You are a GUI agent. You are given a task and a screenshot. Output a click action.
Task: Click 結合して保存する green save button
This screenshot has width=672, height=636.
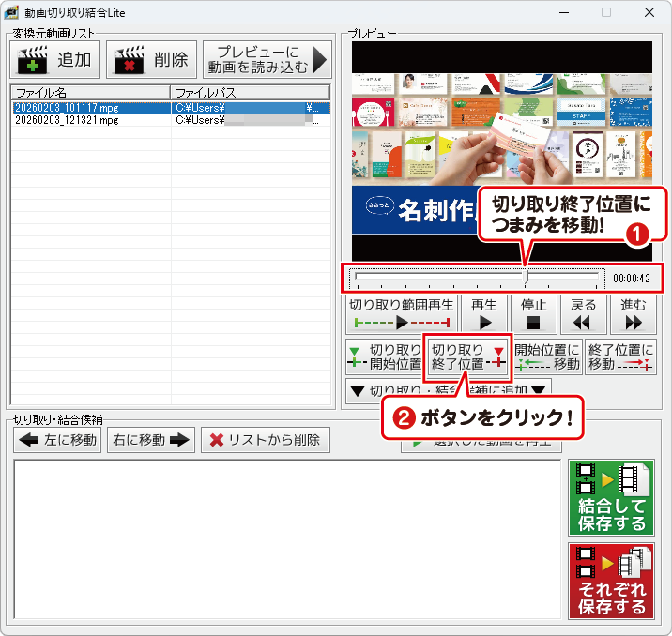point(611,497)
